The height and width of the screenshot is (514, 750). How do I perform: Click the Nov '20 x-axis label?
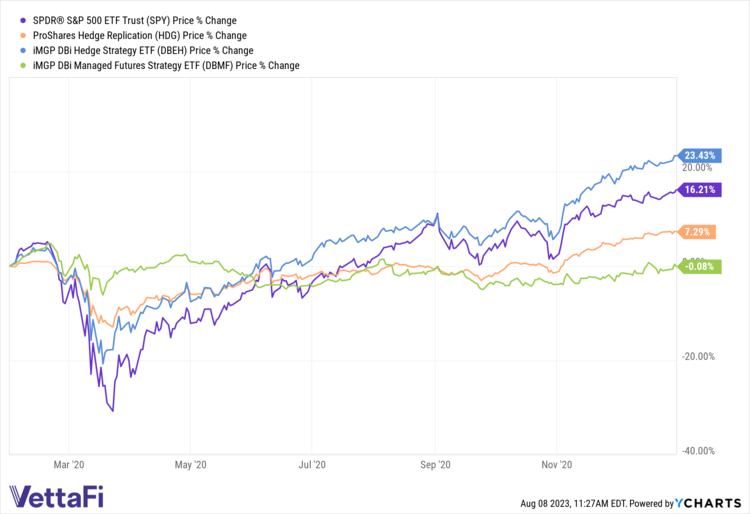(556, 464)
